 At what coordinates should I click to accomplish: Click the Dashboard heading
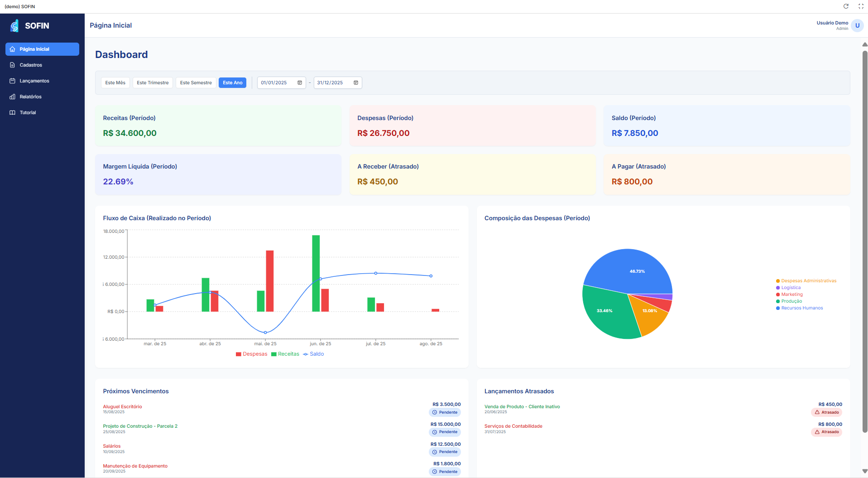coord(121,55)
